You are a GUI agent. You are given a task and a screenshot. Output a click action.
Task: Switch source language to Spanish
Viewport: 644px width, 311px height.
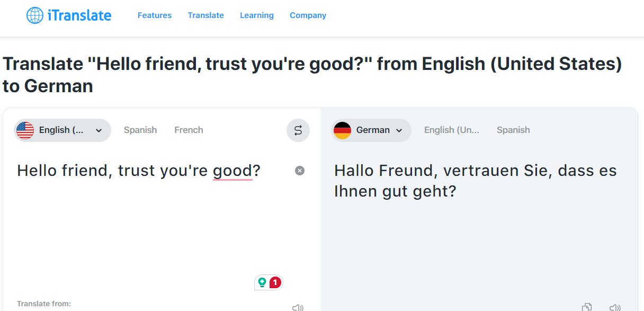[140, 130]
